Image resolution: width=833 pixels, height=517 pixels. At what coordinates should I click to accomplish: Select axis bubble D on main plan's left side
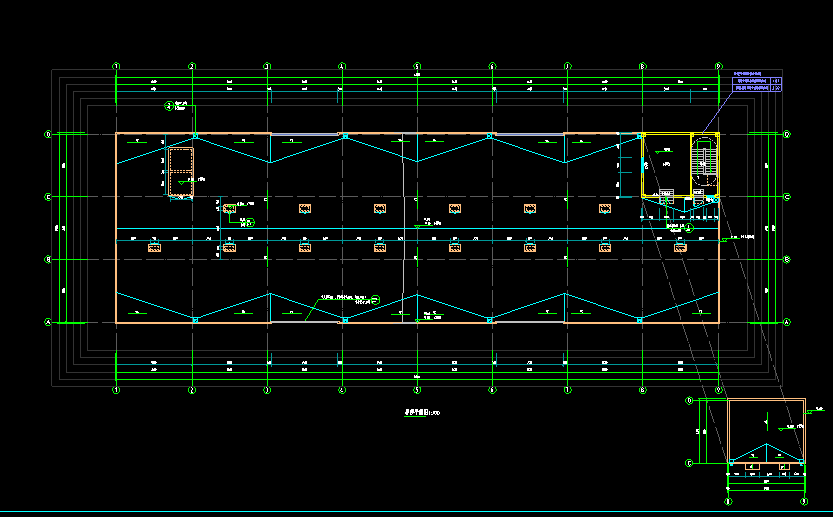[x=47, y=134]
